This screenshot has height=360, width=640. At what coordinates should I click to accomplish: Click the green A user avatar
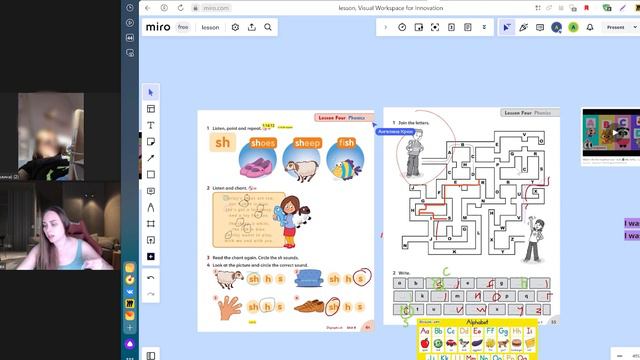click(x=573, y=27)
